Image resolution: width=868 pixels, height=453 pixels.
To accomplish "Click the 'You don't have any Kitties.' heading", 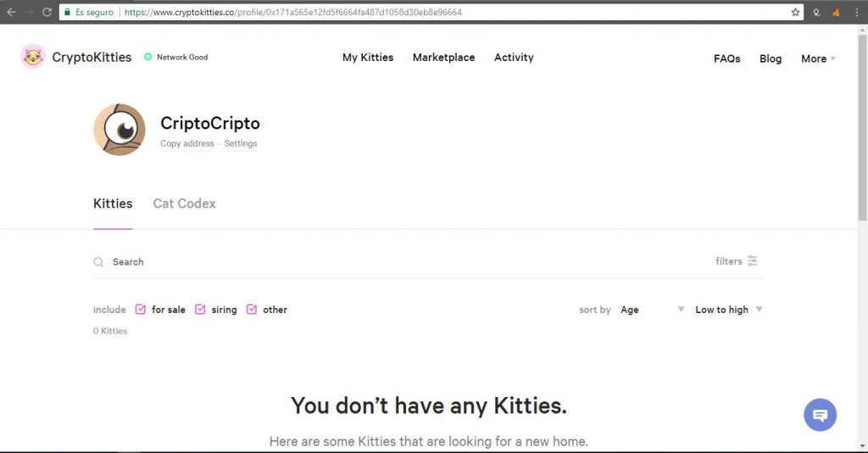I will [429, 406].
